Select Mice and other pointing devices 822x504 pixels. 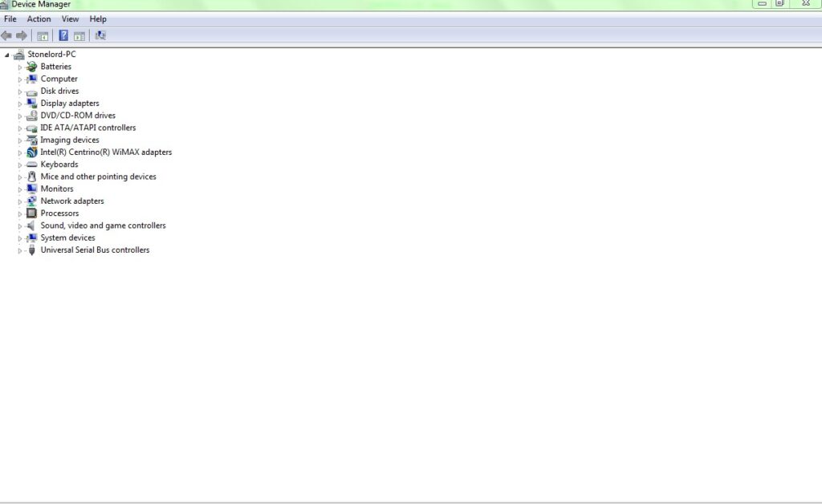[98, 177]
